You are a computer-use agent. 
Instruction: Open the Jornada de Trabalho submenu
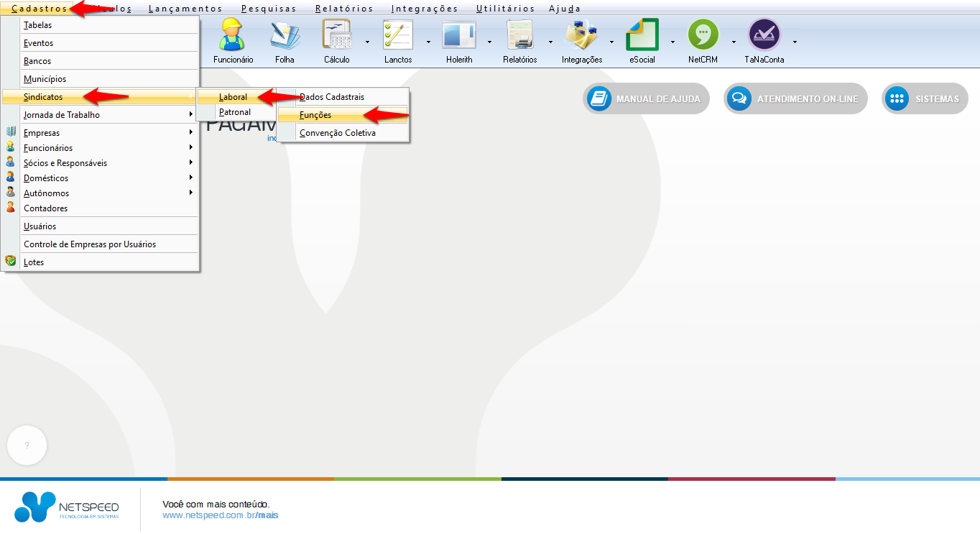click(101, 115)
